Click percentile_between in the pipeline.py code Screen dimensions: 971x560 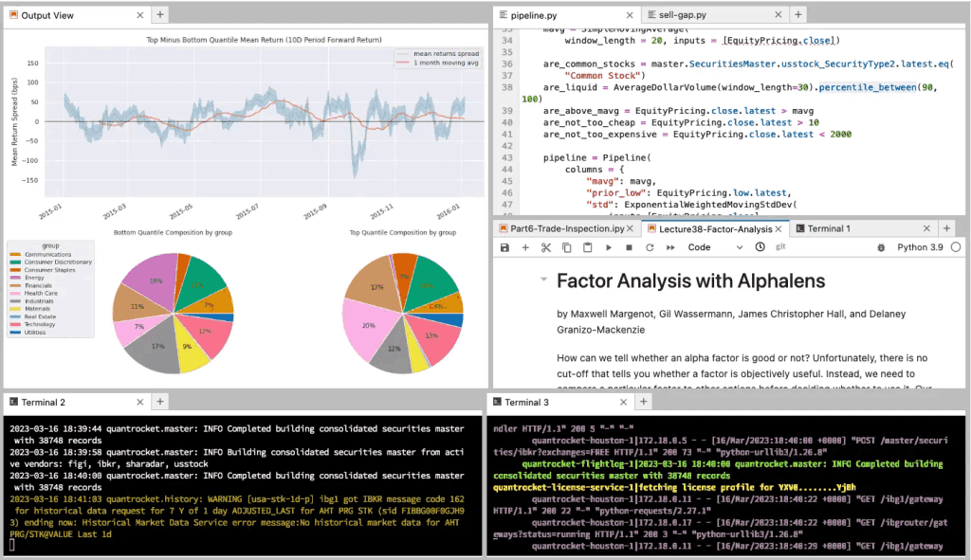click(868, 87)
